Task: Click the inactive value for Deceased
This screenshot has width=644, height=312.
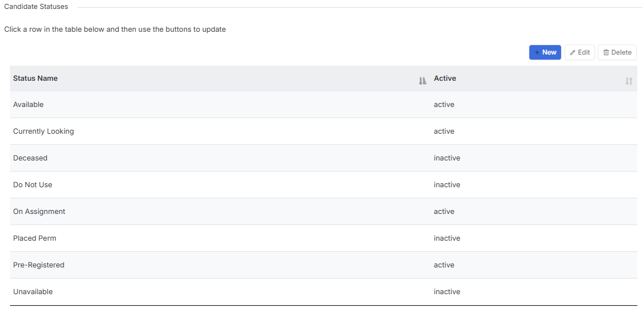Action: [447, 158]
